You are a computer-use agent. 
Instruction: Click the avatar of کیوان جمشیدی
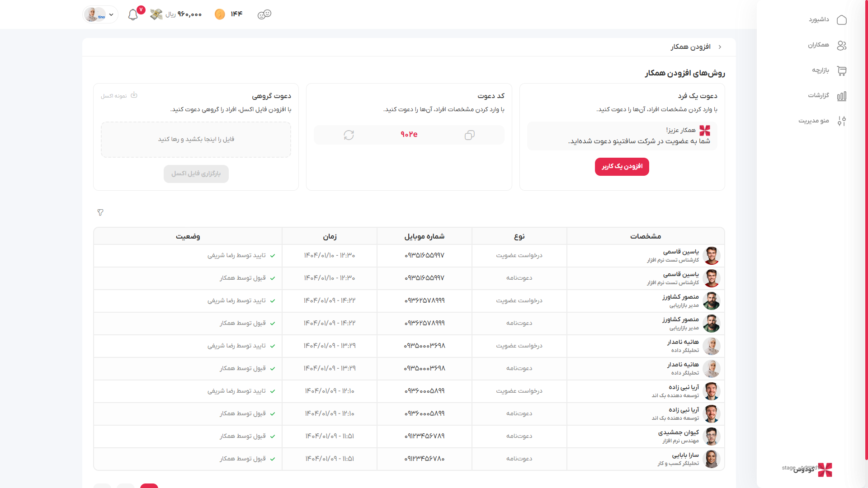coord(711,436)
